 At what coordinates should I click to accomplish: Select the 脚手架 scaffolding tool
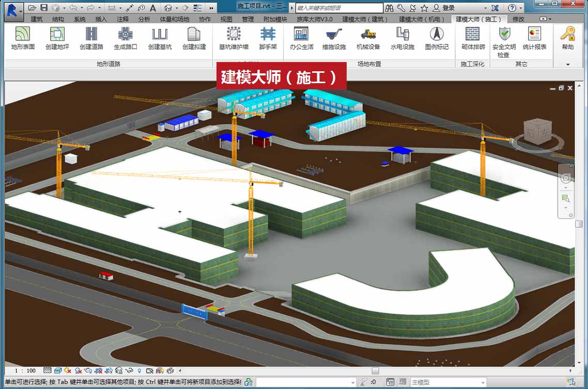coord(268,38)
